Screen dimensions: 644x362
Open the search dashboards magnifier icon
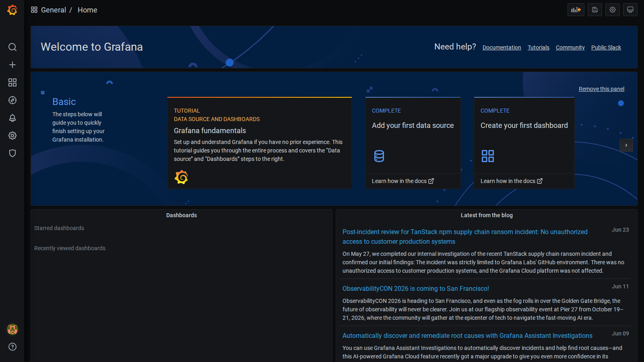tap(12, 47)
